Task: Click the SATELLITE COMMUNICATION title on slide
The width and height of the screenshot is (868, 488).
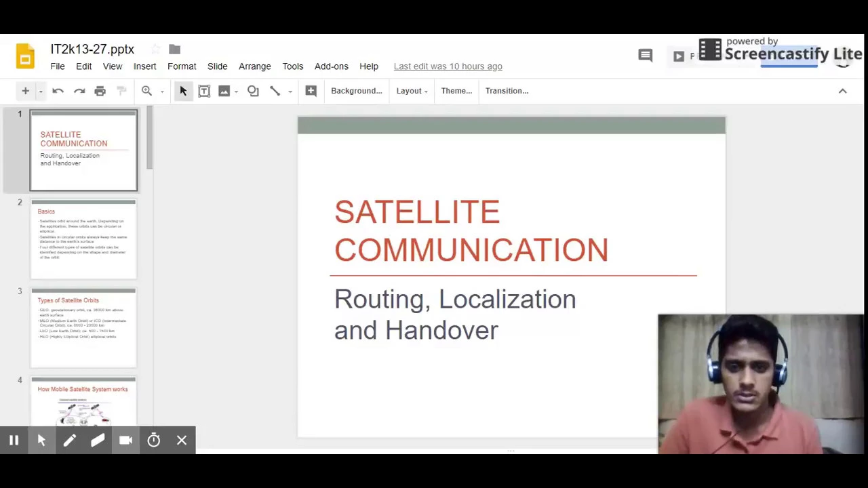Action: point(471,231)
